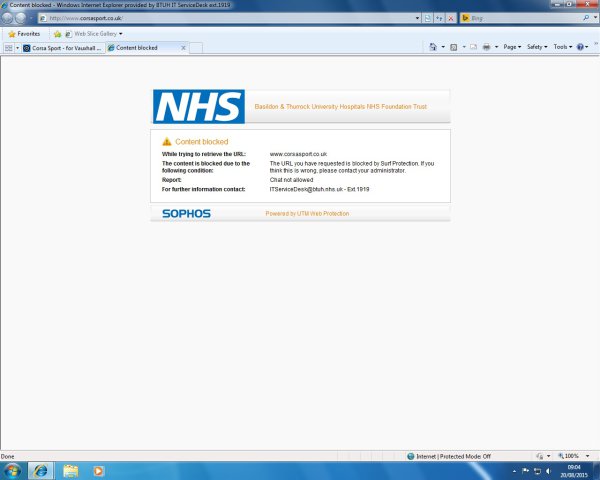Open Favorites star button
Screen dimensions: 600x480
(x=24, y=33)
